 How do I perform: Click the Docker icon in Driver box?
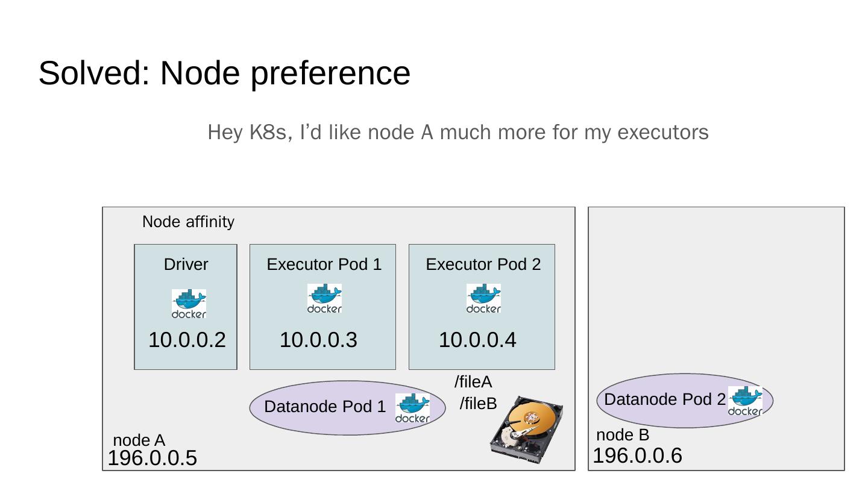189,304
